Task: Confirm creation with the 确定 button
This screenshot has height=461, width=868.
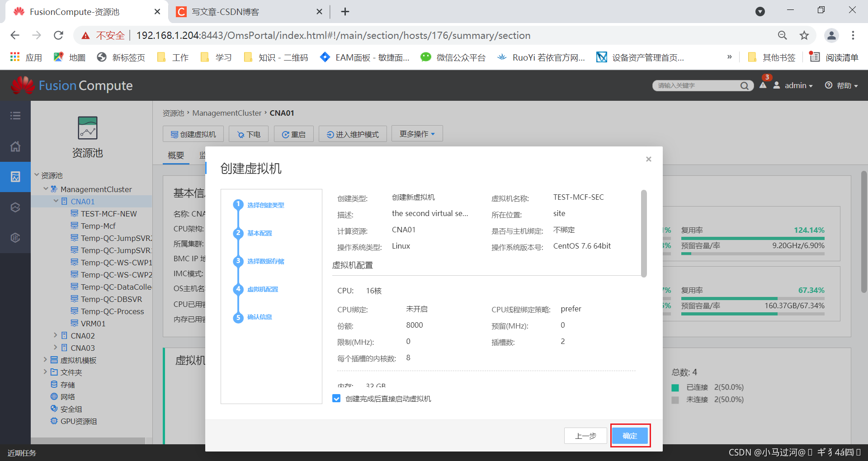Action: (x=630, y=436)
